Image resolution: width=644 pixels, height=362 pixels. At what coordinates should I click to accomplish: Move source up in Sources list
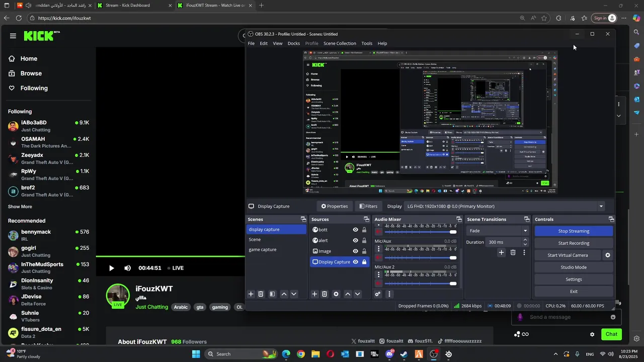348,294
